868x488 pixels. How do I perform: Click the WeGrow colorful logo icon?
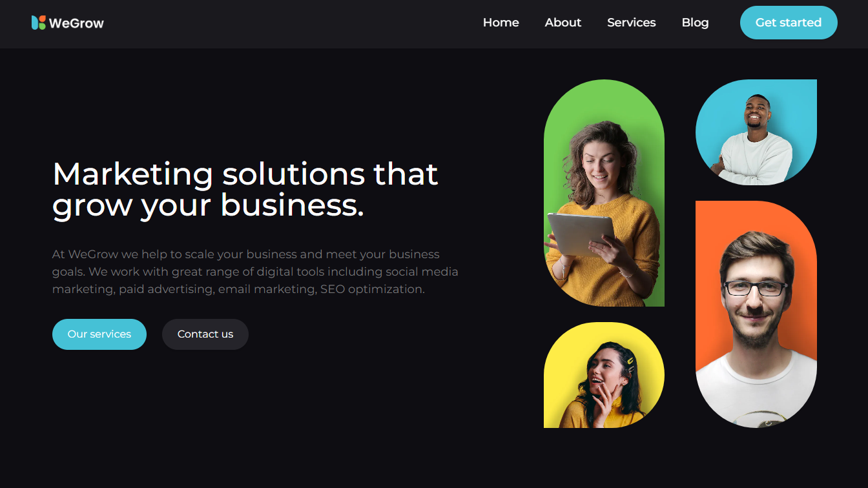(39, 23)
